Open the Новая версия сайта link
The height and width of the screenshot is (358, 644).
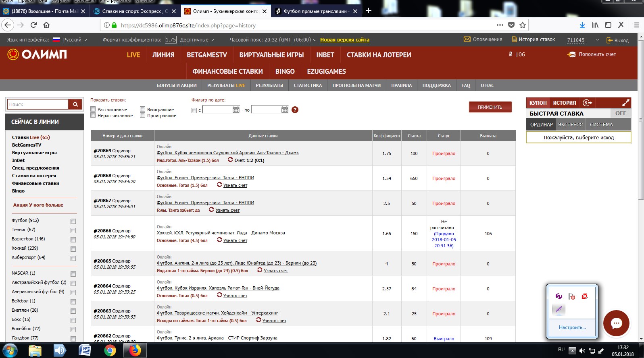(x=345, y=40)
